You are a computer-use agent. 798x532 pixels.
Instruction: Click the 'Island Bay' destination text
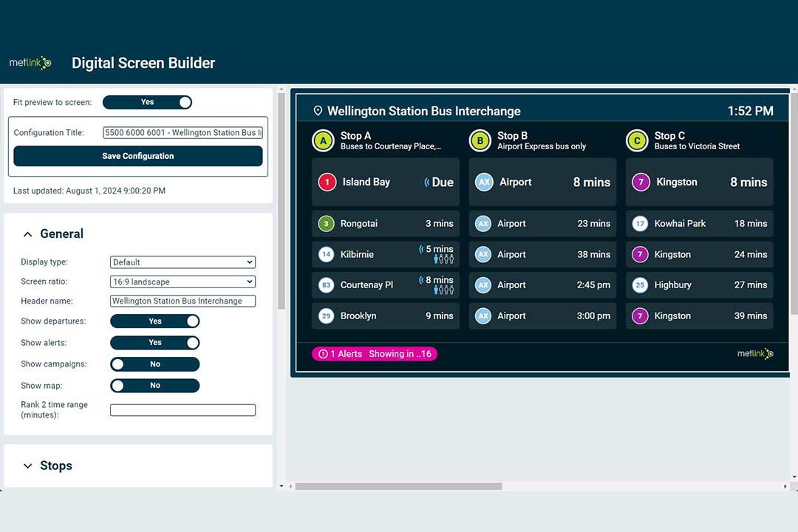(x=366, y=182)
